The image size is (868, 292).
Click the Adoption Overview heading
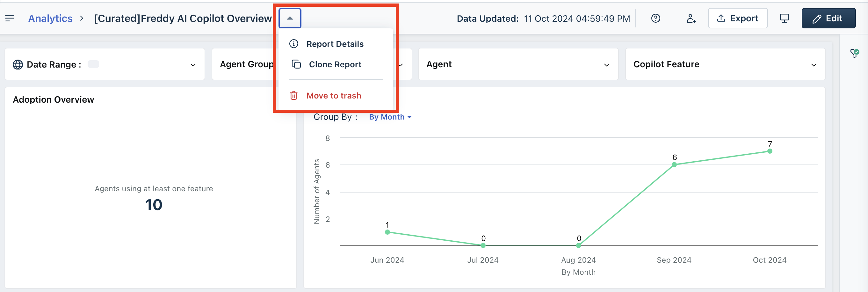point(53,99)
